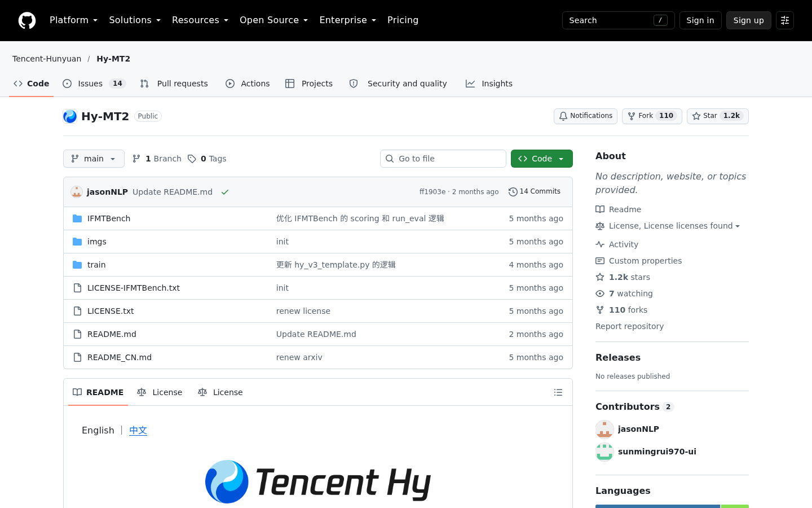Open sunmingrui970-ui contributor avatar
Screen dimensions: 812x508
click(x=604, y=452)
